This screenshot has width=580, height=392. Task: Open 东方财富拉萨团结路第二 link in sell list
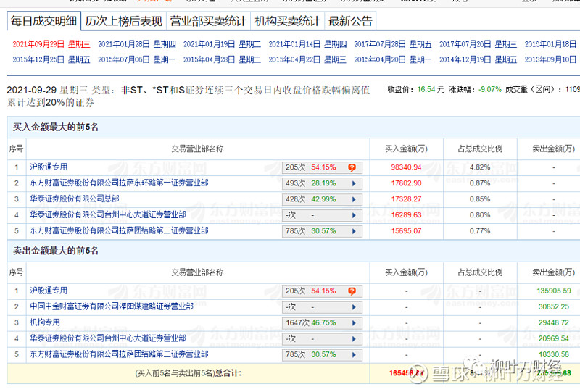pos(119,354)
